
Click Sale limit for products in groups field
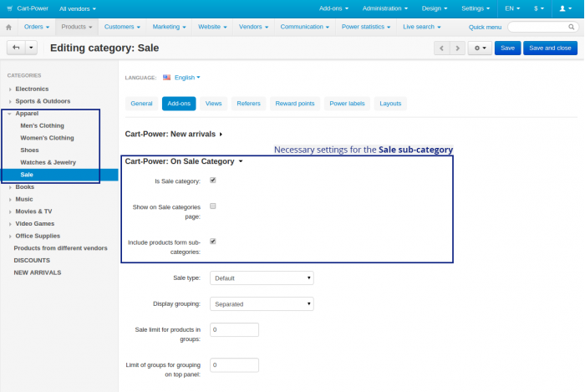click(234, 329)
